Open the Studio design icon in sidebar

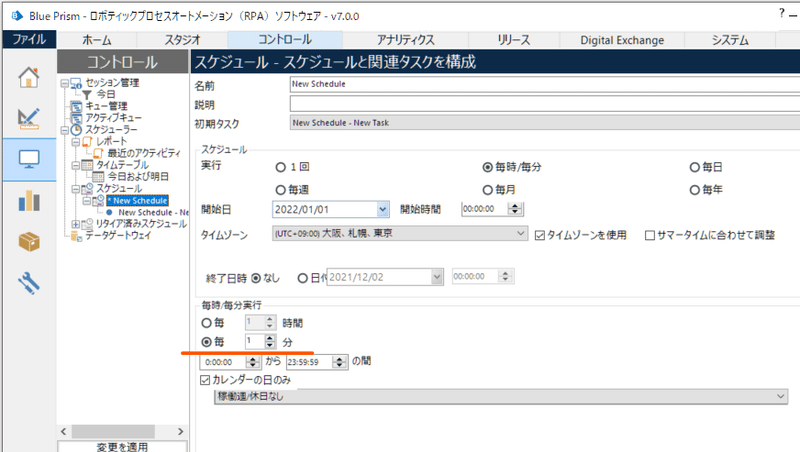[x=29, y=118]
